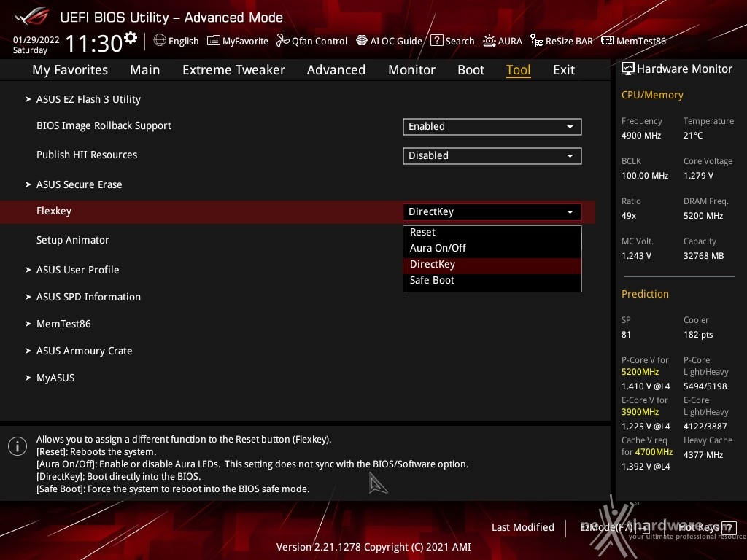747x560 pixels.
Task: Open the settings gear next to the clock
Action: tap(130, 38)
